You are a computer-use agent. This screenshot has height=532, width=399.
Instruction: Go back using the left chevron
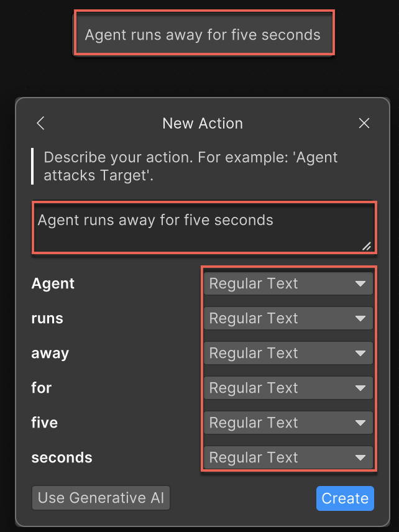click(41, 123)
